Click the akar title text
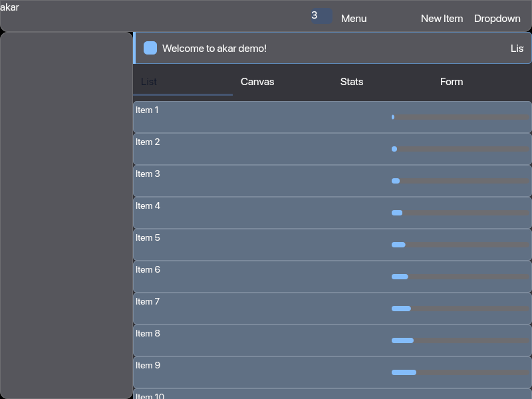This screenshot has height=399, width=532. (9, 7)
